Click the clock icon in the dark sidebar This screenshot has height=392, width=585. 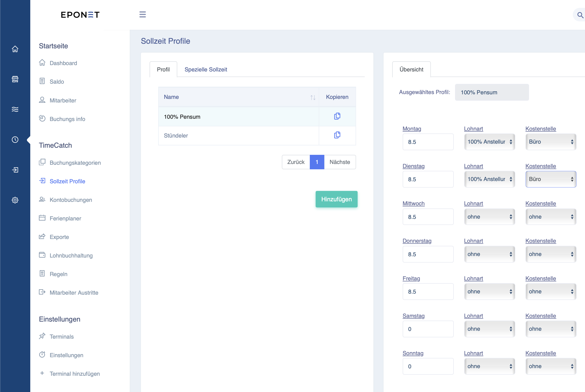tap(15, 140)
